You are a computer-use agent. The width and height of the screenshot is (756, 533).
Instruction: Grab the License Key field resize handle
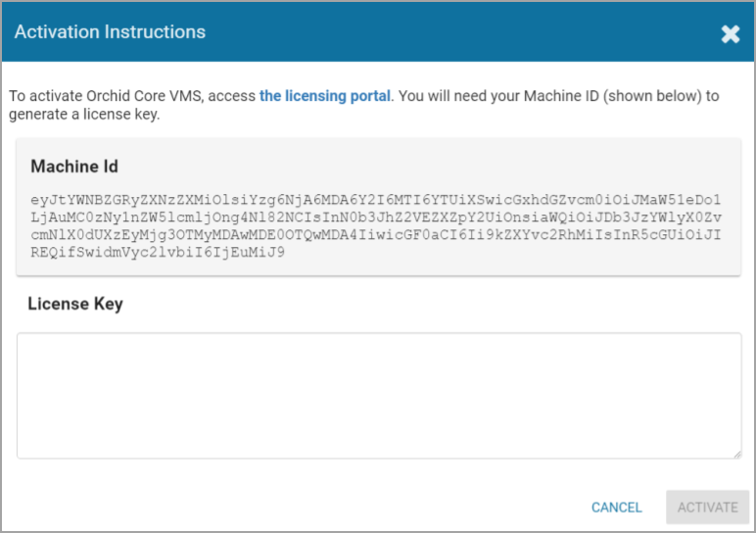[735, 453]
